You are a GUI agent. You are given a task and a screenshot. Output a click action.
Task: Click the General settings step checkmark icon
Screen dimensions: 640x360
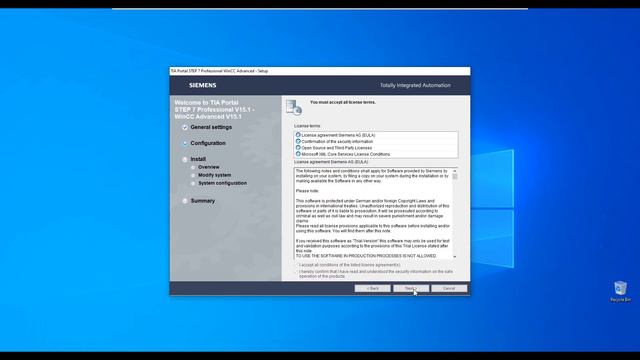point(184,127)
